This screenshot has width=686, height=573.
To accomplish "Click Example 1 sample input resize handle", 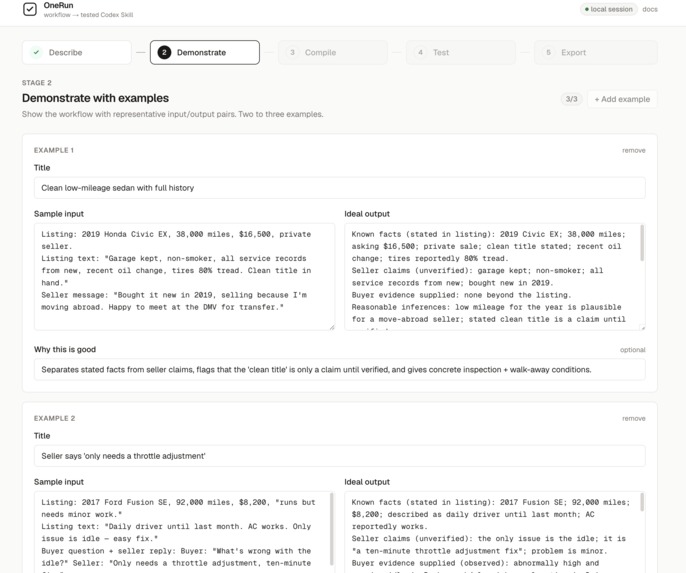I will point(332,327).
